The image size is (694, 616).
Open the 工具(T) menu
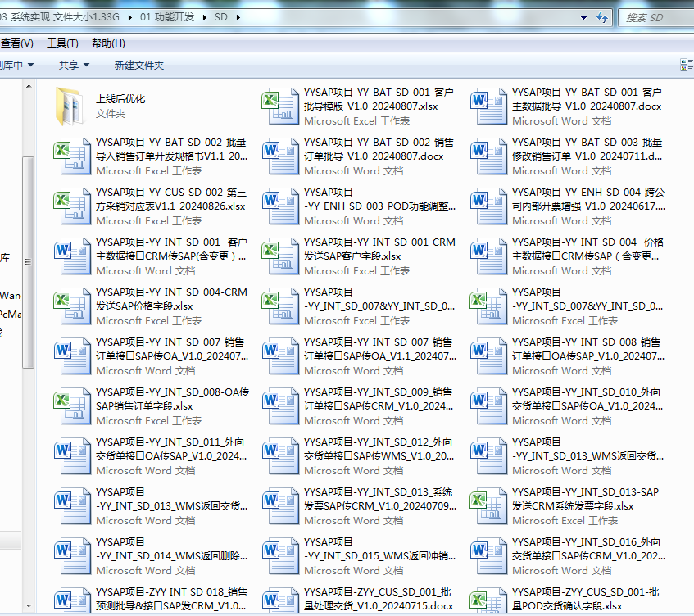pyautogui.click(x=62, y=43)
